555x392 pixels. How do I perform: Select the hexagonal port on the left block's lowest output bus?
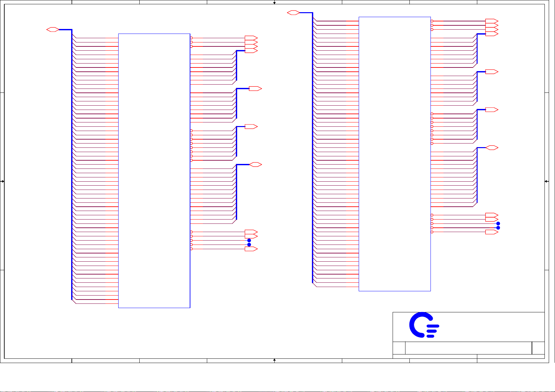[x=256, y=165]
